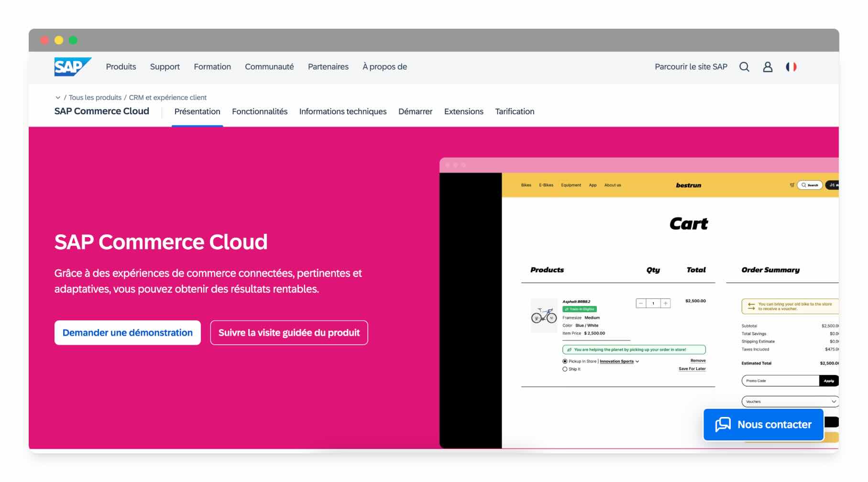Click About us in bestrun navigation
The width and height of the screenshot is (868, 482).
coord(613,185)
